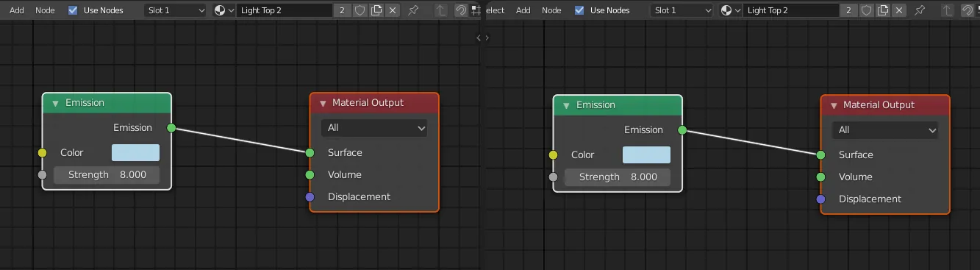
Task: Toggle fake user shield in left editor
Action: click(x=360, y=10)
